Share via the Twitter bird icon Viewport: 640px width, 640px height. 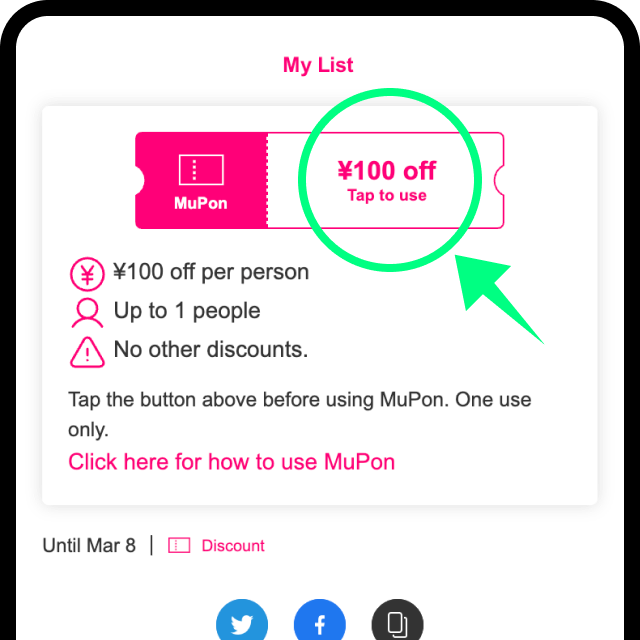coord(242,623)
